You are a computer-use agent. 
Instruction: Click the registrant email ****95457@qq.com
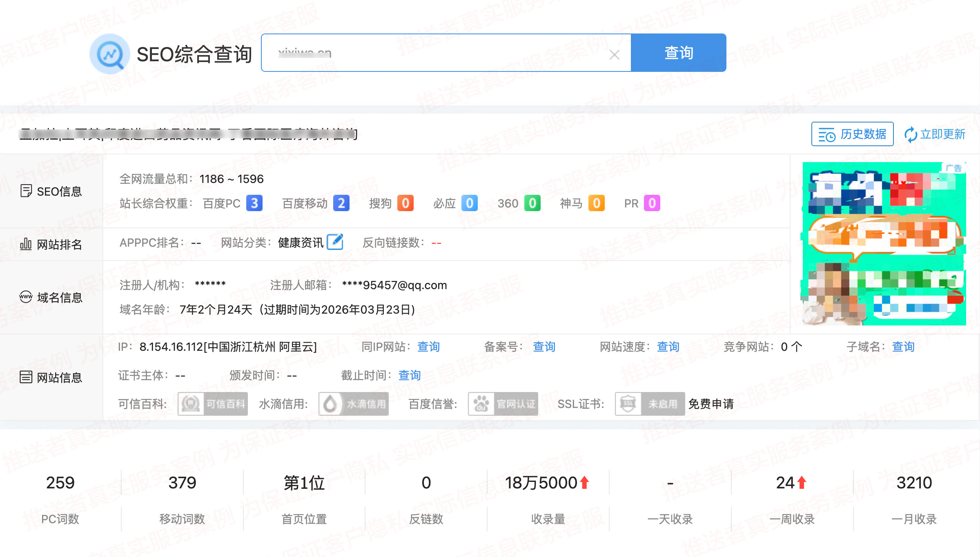394,285
